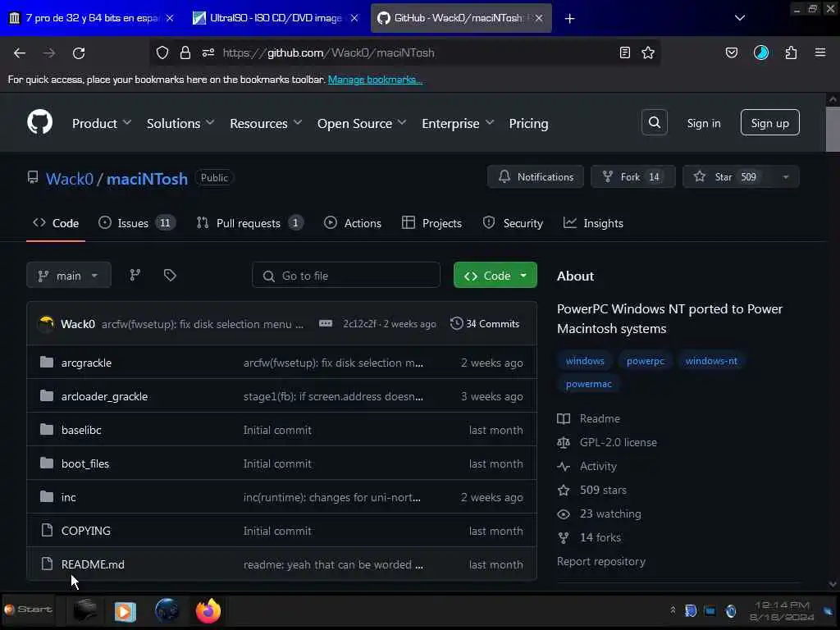Expand the Enterprise menu
Screen dimensions: 840x630
[x=458, y=123]
